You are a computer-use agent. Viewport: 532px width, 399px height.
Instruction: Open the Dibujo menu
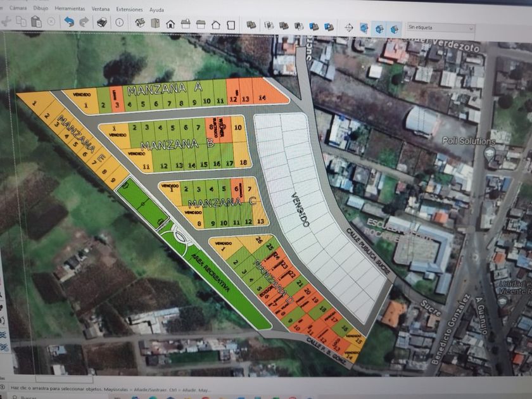(41, 8)
